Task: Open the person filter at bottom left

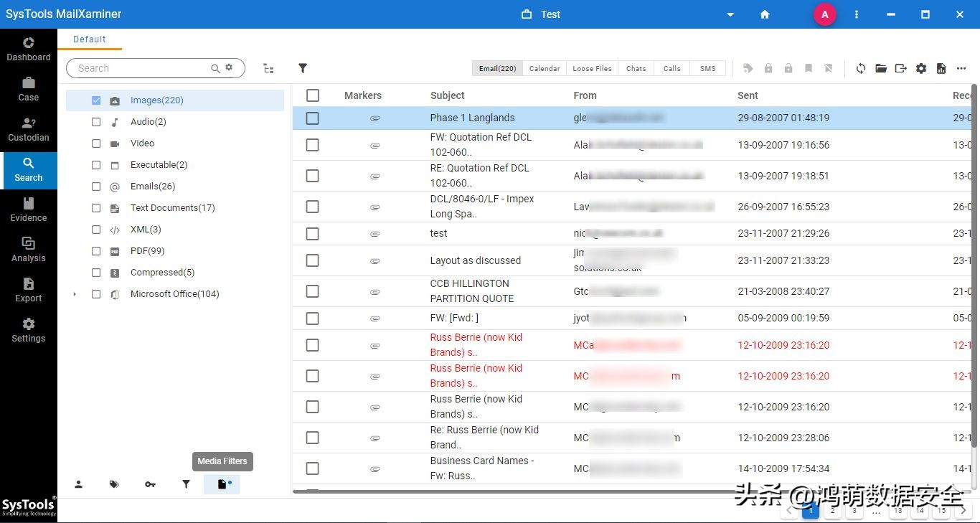Action: coord(78,484)
